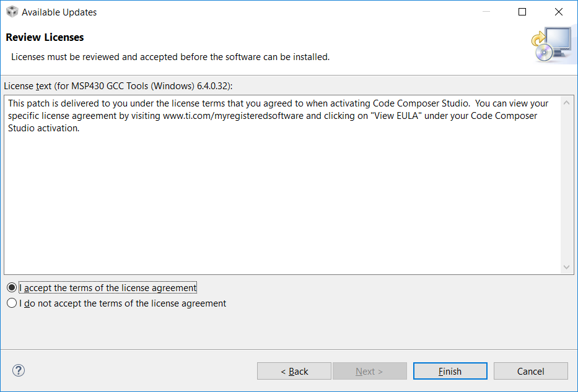Click the Available Updates title bar icon
Screen dimensions: 578x392
click(12, 12)
